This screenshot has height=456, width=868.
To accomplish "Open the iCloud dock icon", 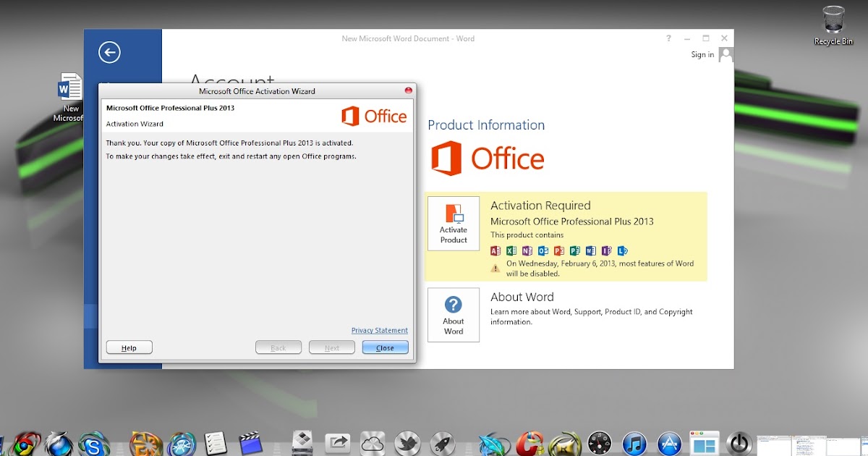I will point(373,443).
